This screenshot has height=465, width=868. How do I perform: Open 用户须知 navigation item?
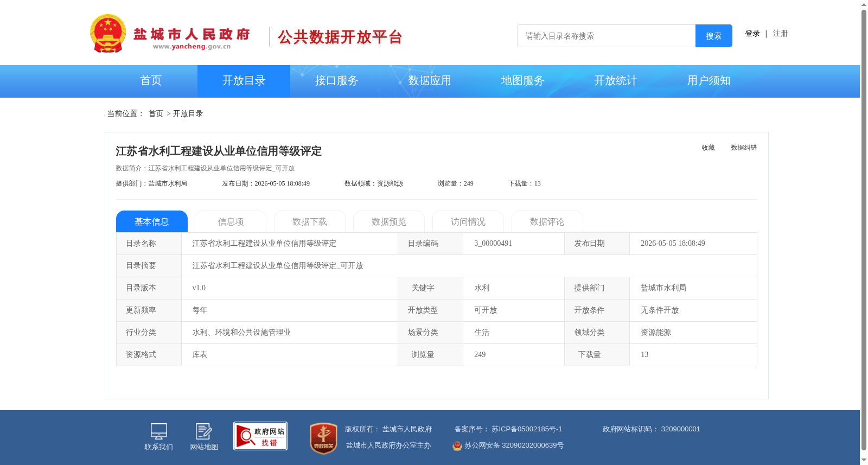pyautogui.click(x=709, y=81)
